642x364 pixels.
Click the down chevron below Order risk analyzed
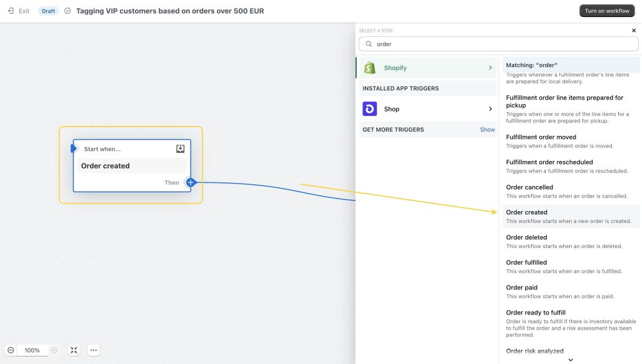tap(570, 360)
